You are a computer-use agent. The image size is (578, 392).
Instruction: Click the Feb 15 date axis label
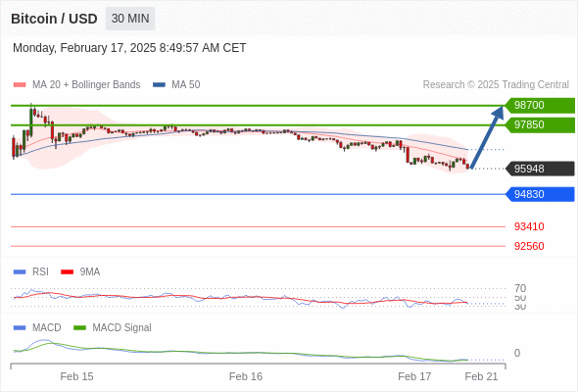(76, 376)
